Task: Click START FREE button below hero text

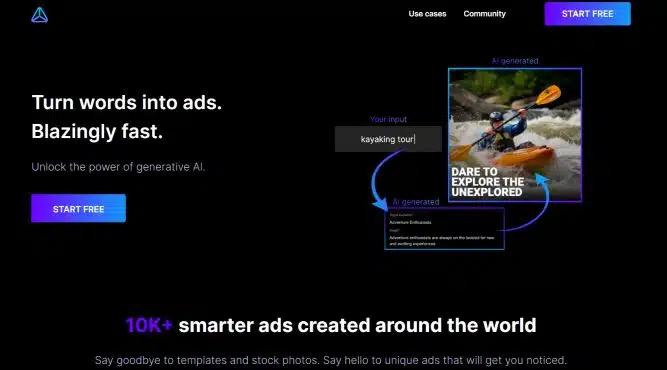Action: click(x=78, y=208)
